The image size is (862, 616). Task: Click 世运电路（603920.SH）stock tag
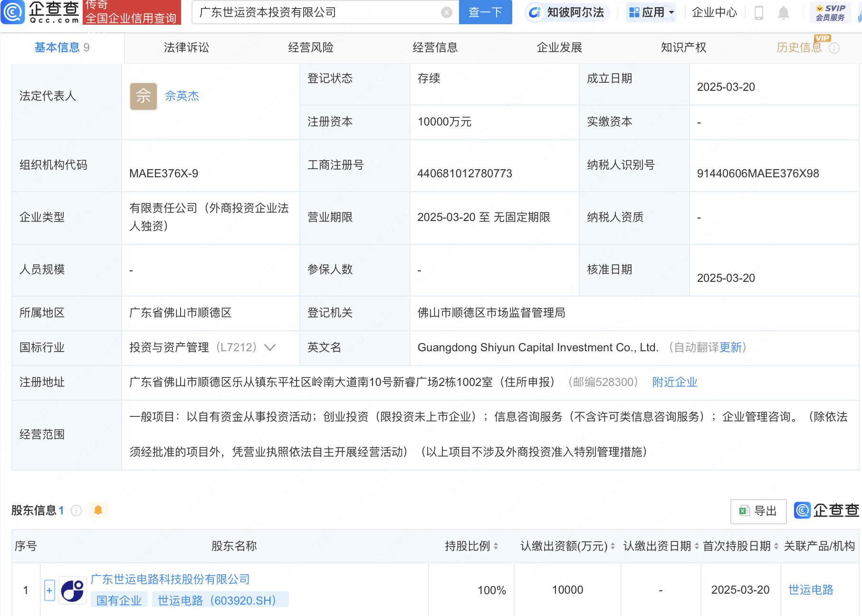click(220, 600)
